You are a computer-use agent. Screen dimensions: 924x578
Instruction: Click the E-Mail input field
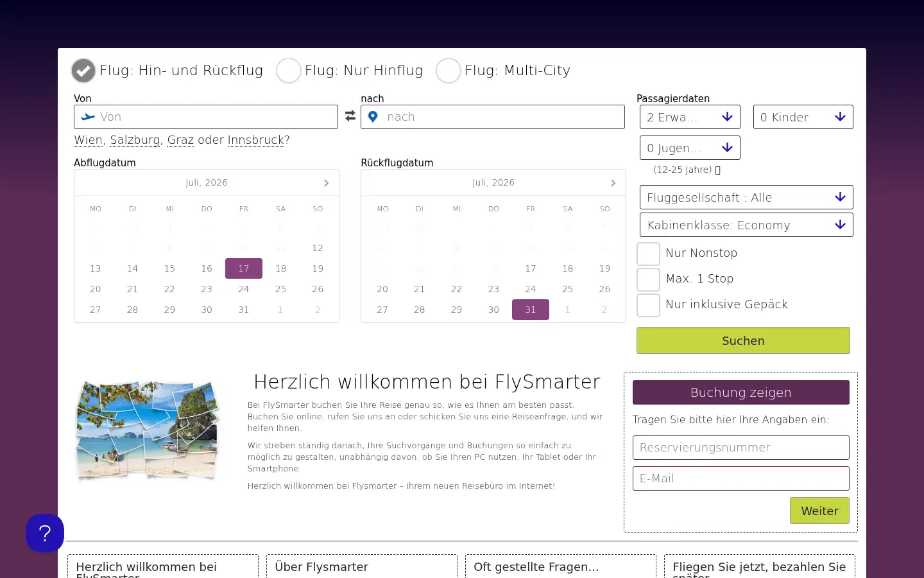741,478
